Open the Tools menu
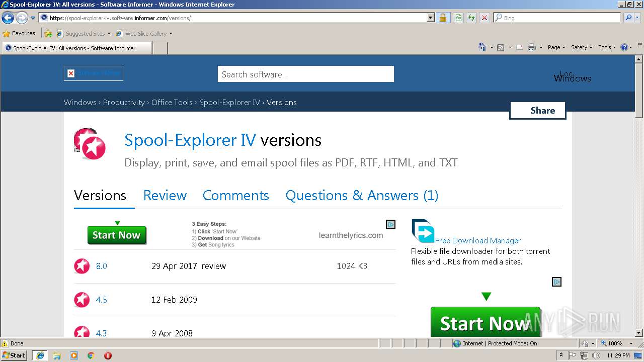 607,47
